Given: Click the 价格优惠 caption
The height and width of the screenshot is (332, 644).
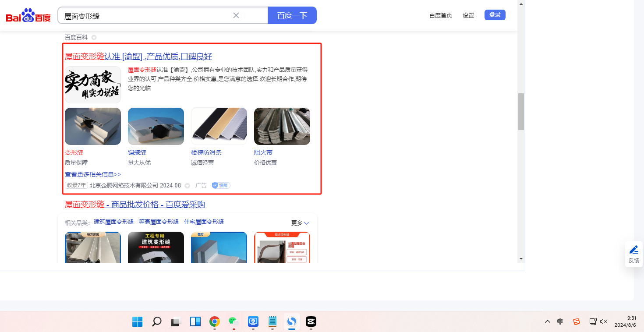Looking at the screenshot, I should coord(265,163).
